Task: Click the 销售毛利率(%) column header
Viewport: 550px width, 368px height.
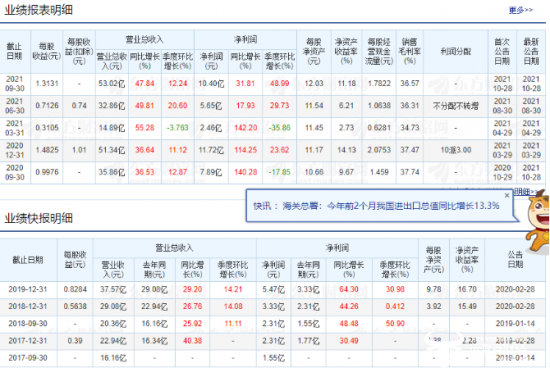Action: point(410,51)
